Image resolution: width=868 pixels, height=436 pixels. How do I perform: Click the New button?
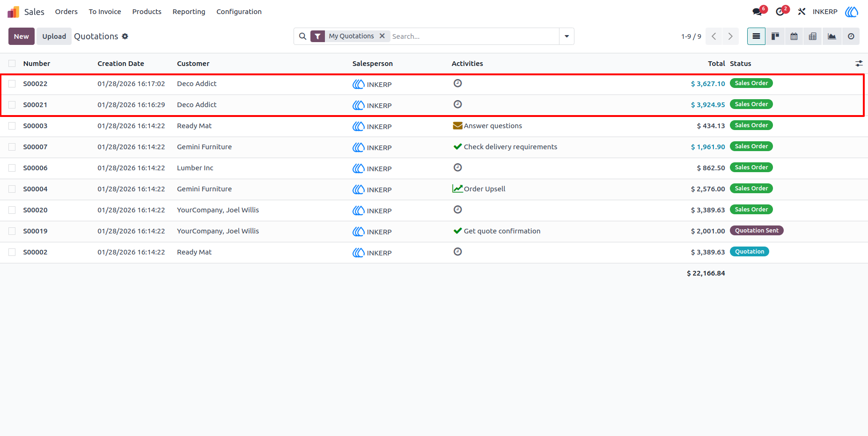[22, 36]
